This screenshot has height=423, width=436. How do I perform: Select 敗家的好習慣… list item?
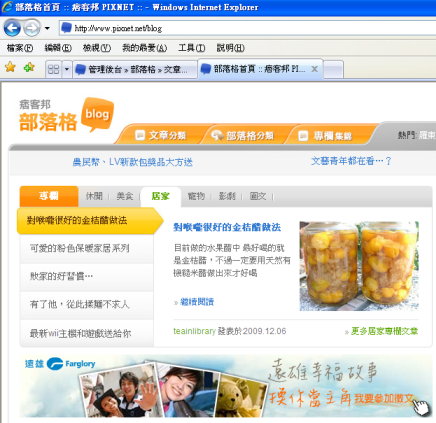coord(87,277)
